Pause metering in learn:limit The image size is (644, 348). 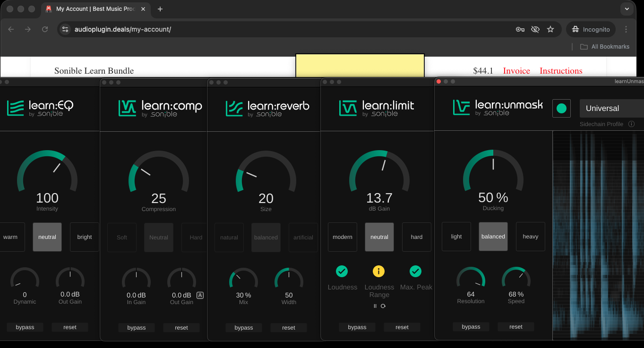tap(375, 306)
